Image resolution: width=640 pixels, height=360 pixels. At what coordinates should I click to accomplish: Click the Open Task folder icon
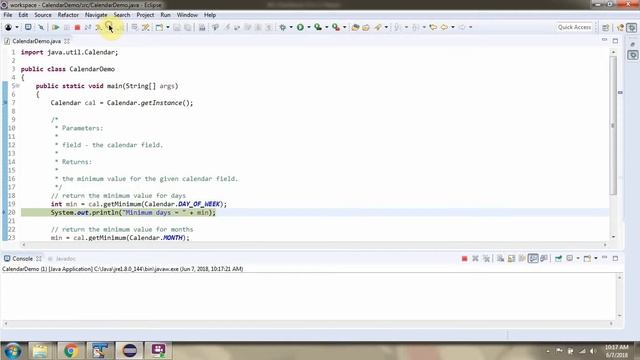(366, 27)
